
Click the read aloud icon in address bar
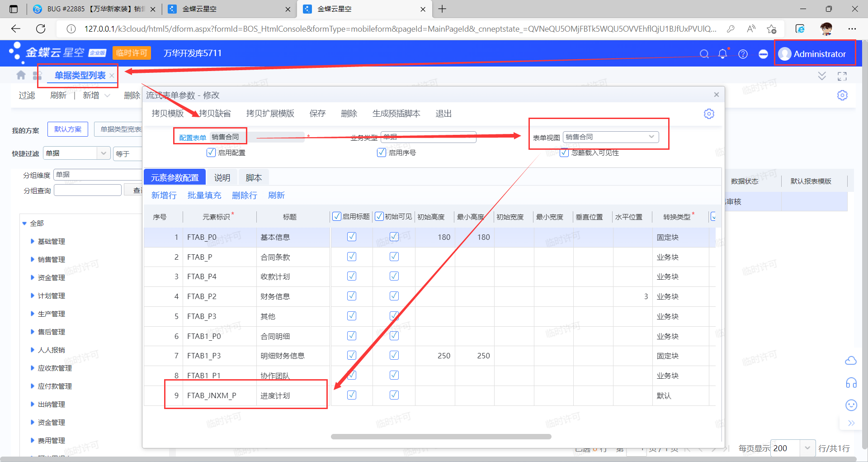751,29
